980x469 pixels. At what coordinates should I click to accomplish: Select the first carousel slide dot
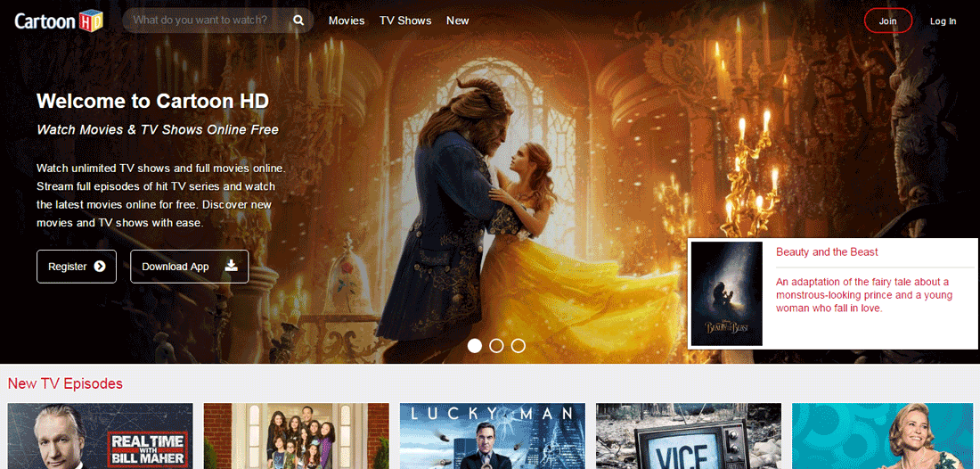[x=475, y=346]
